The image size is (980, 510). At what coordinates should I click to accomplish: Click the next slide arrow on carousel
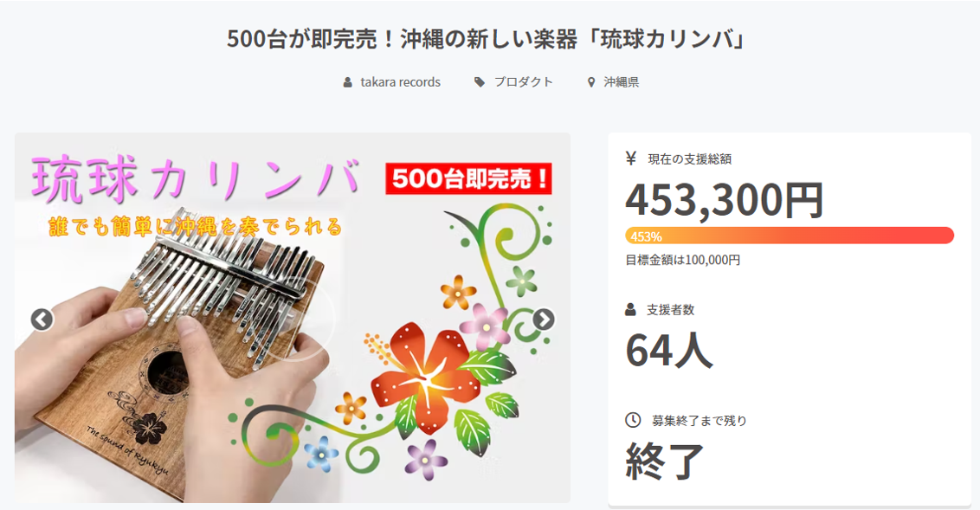click(543, 320)
